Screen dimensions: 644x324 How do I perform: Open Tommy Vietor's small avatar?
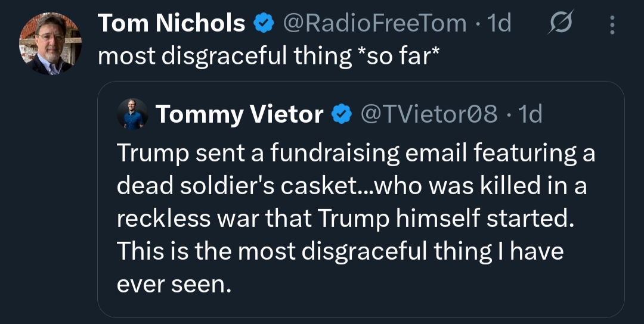(132, 113)
